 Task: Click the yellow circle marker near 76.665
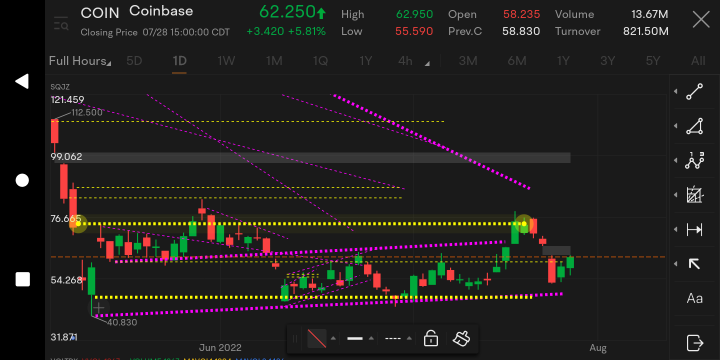coord(78,224)
